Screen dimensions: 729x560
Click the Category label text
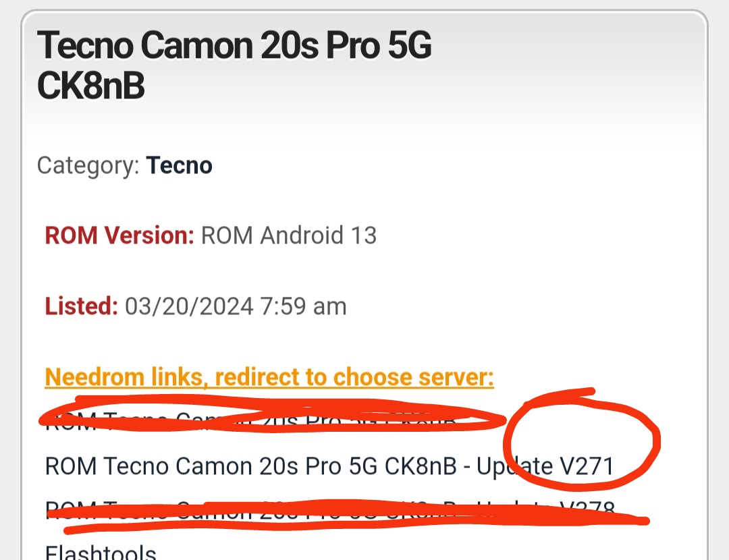point(88,166)
